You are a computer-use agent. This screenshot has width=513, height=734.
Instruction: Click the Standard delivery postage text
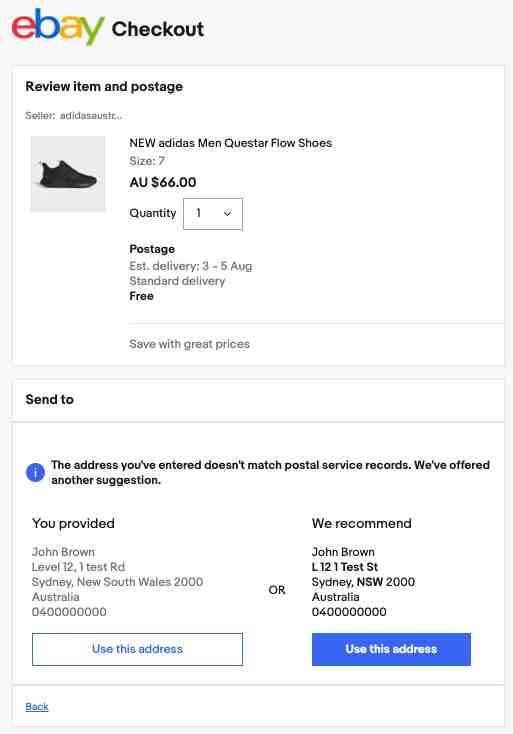[177, 281]
